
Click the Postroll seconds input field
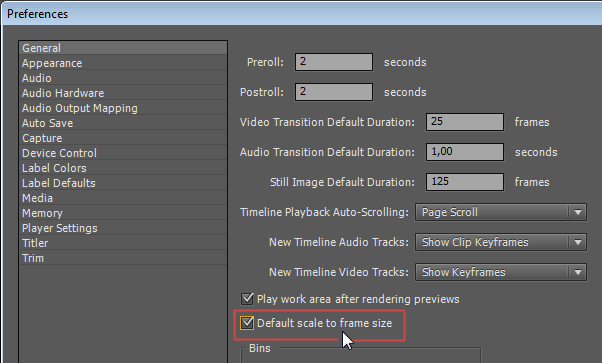(x=334, y=92)
